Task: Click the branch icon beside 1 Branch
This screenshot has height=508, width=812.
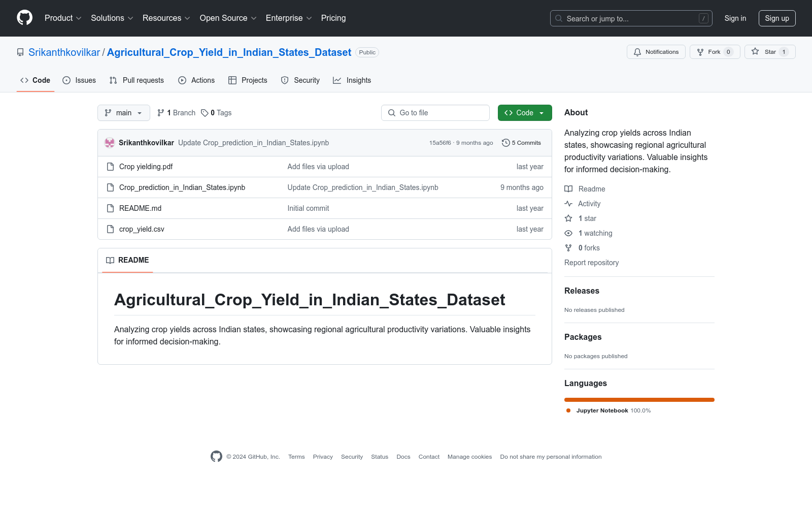Action: click(x=161, y=113)
